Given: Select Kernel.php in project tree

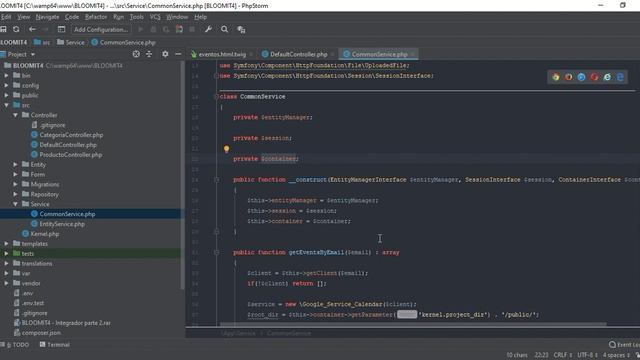Looking at the screenshot, I should 44,234.
